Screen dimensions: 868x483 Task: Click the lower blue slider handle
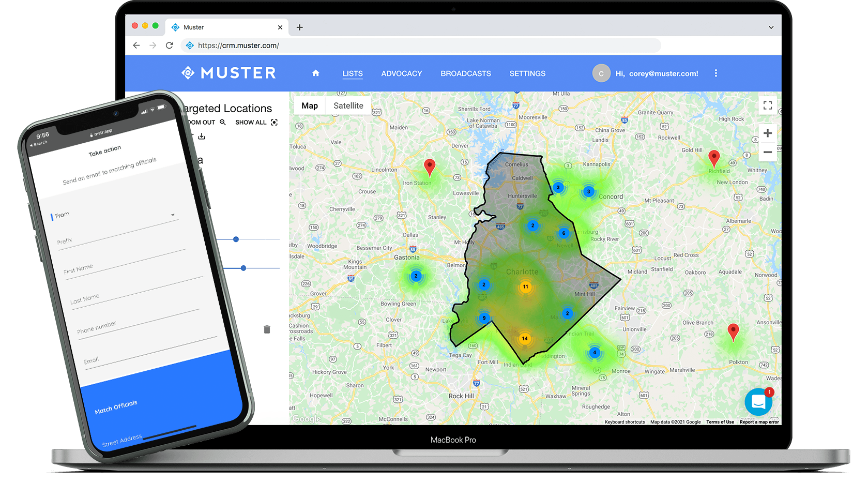[243, 268]
